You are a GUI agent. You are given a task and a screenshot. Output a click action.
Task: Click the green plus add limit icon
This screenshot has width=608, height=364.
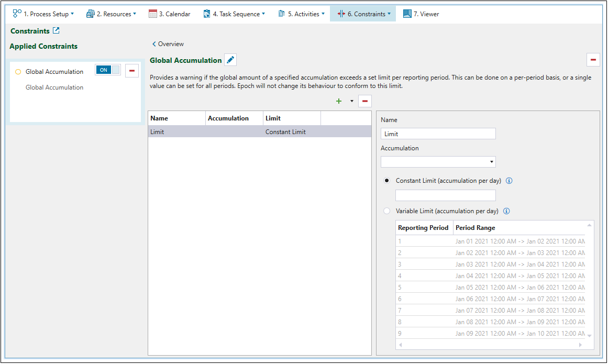(338, 101)
